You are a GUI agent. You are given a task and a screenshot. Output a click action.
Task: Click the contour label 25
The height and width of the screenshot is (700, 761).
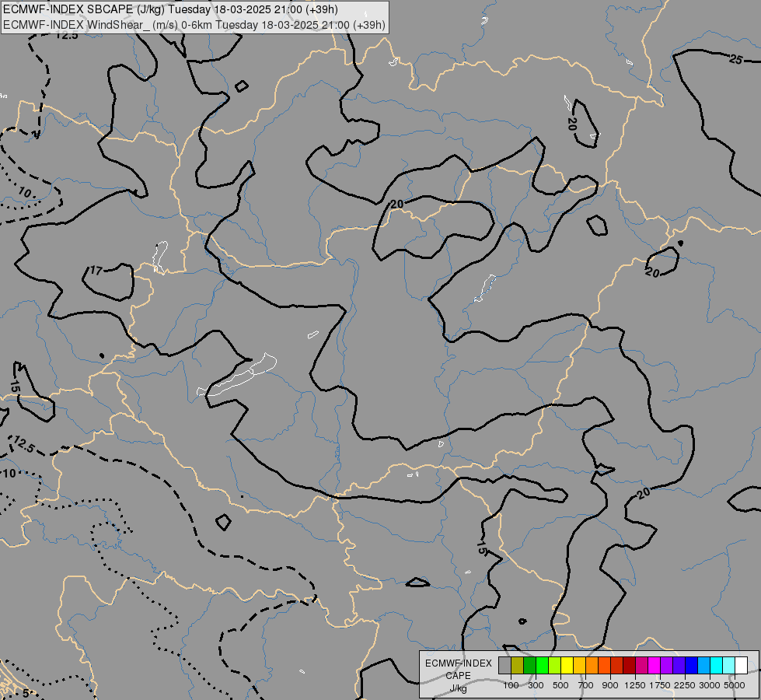(736, 60)
